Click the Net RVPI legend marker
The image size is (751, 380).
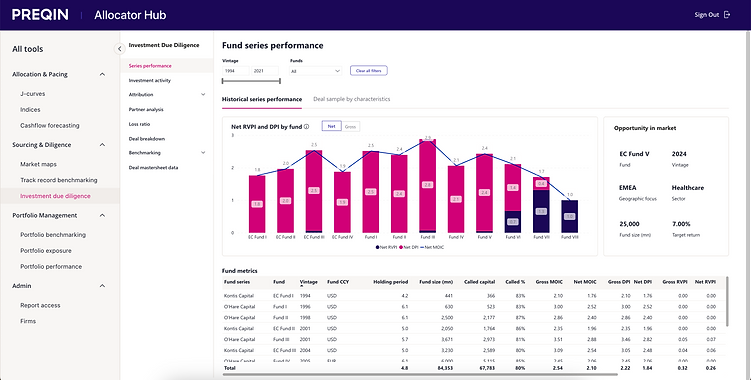(x=378, y=247)
